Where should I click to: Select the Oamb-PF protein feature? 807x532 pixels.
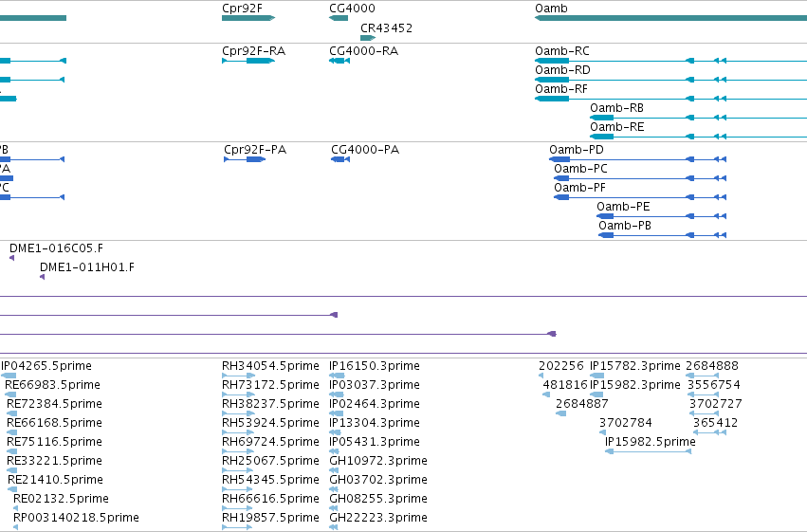[640, 197]
